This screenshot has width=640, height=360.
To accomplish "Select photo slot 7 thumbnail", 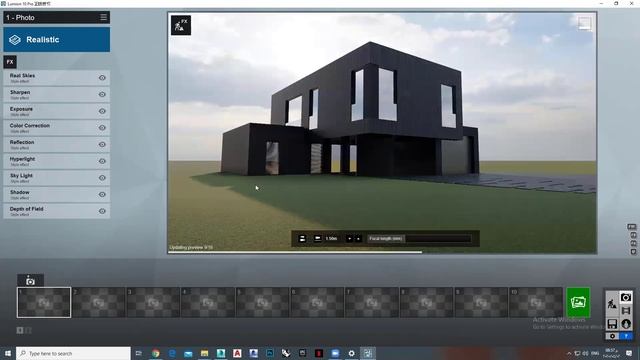I will click(372, 302).
